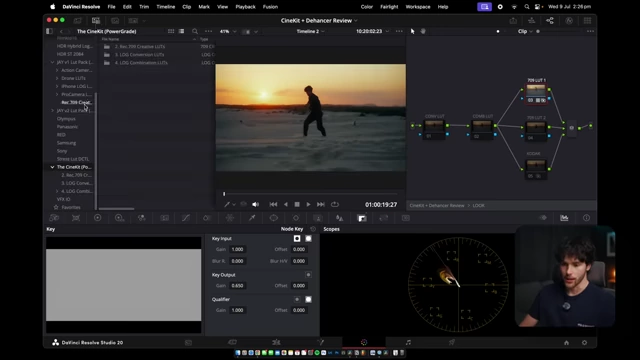Select the 709 LUT 1 node
Viewport: 640px width, 360px height.
536,93
